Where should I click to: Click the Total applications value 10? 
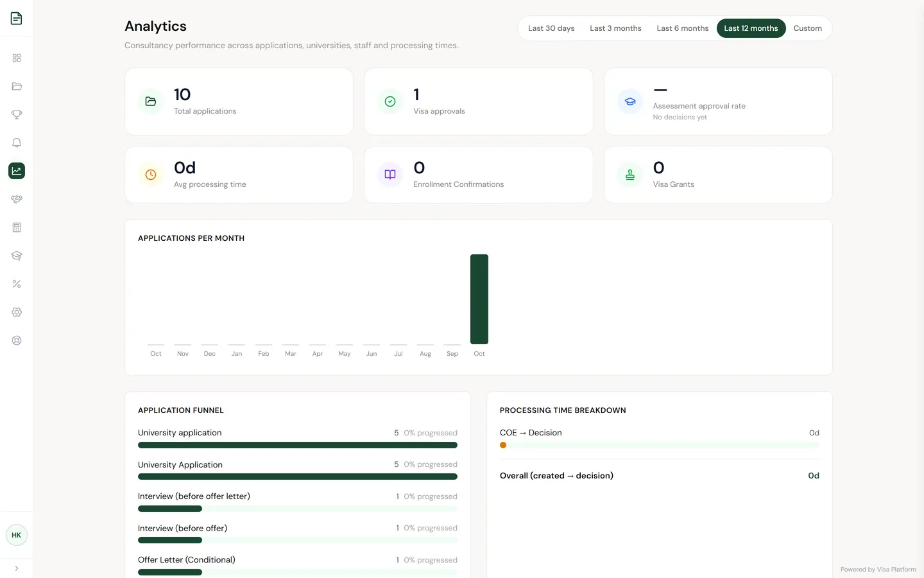tap(182, 95)
